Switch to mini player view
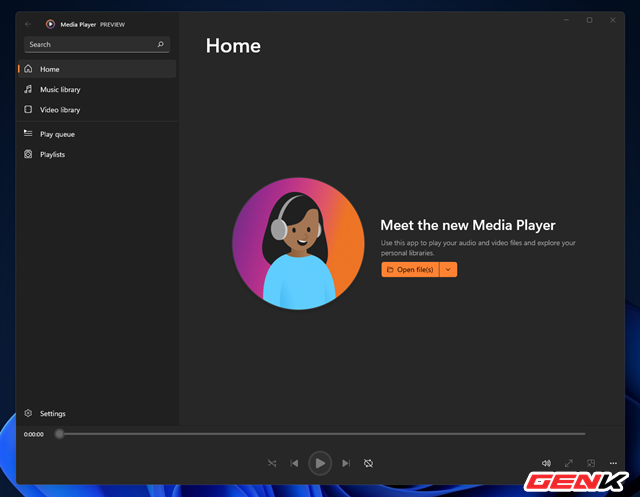This screenshot has height=497, width=640. pos(591,463)
